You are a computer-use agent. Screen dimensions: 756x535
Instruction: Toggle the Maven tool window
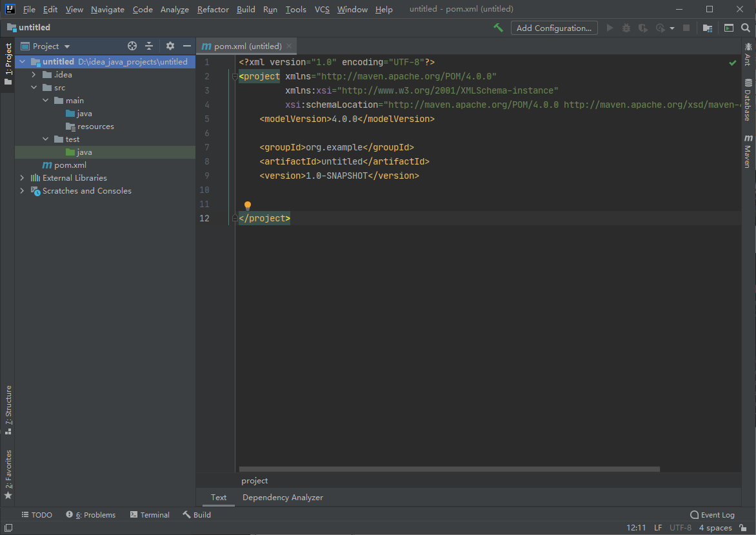[x=748, y=152]
